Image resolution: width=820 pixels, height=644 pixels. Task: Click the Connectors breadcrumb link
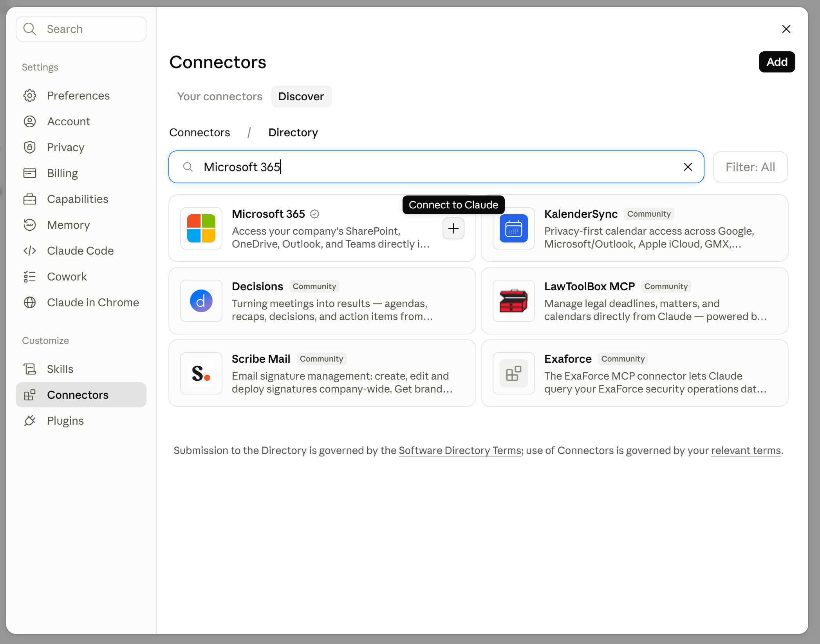[200, 132]
